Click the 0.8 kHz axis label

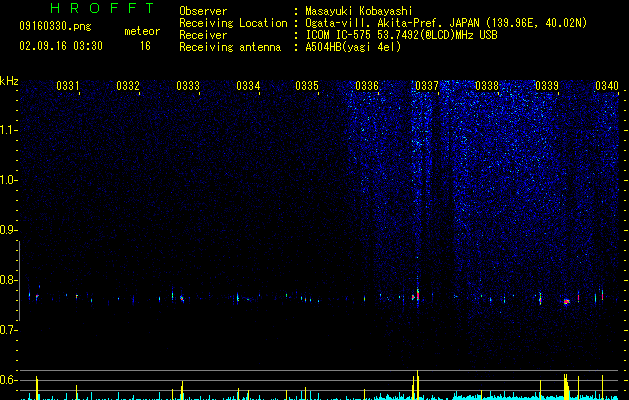click(x=8, y=280)
